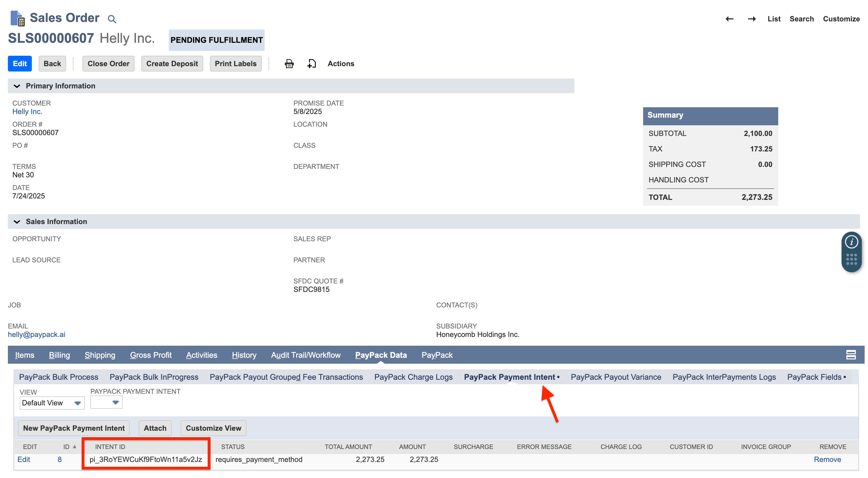868x478 pixels.
Task: Sort by the ID column header
Action: (x=67, y=447)
